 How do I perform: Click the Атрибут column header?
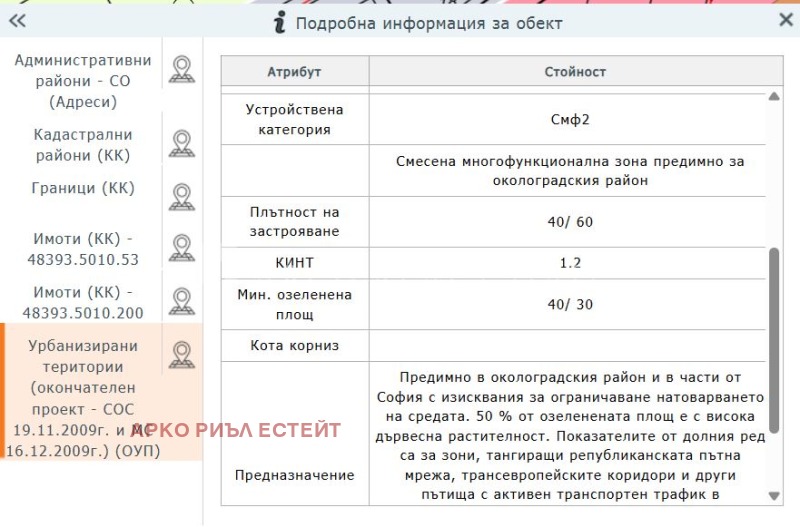(294, 72)
